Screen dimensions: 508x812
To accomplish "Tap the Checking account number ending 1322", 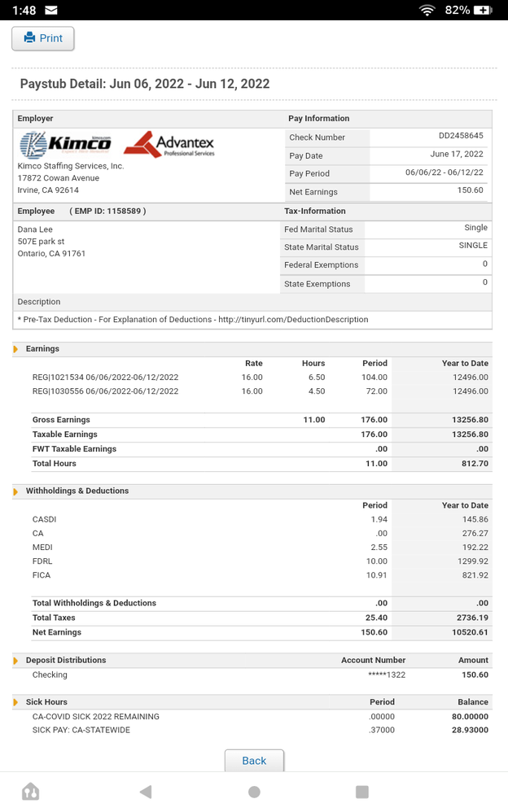I will tap(386, 674).
